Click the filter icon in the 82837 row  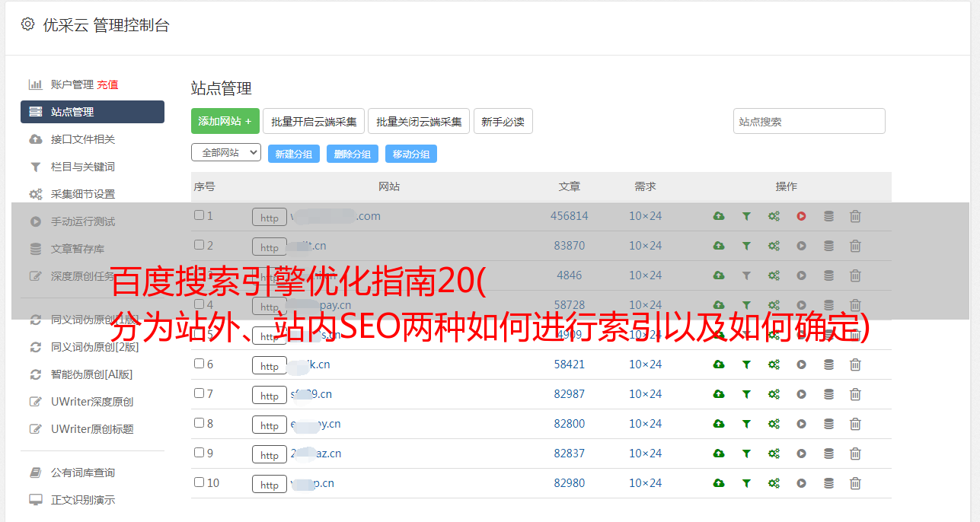pos(746,454)
